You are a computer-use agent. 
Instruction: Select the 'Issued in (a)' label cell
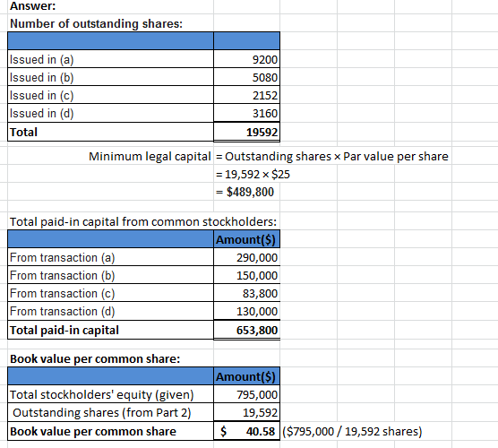[110, 59]
